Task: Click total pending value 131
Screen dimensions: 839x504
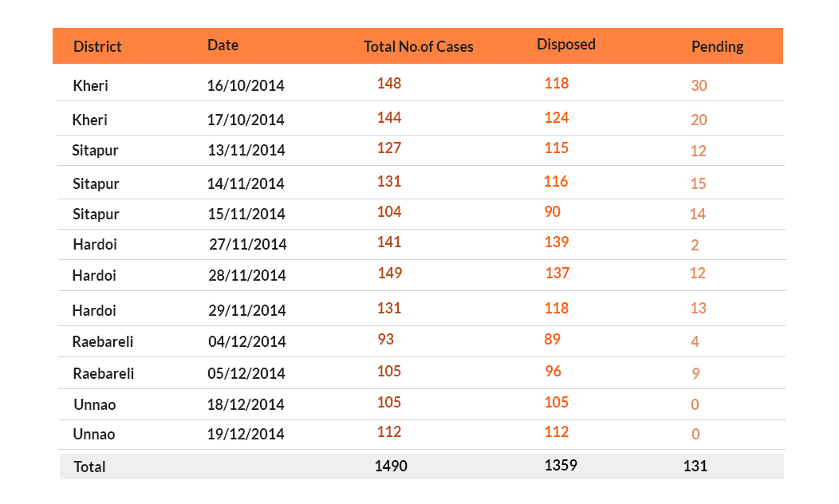Action: tap(695, 466)
